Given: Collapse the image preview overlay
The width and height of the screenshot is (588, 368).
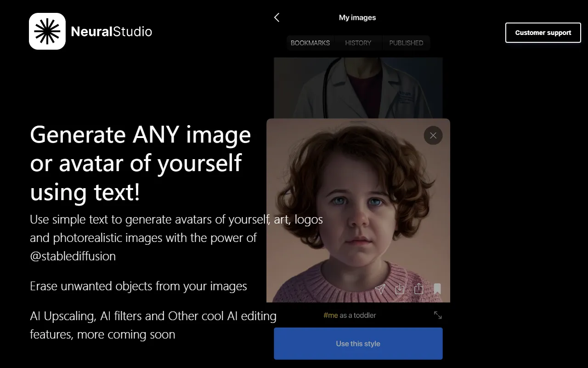Looking at the screenshot, I should [433, 135].
